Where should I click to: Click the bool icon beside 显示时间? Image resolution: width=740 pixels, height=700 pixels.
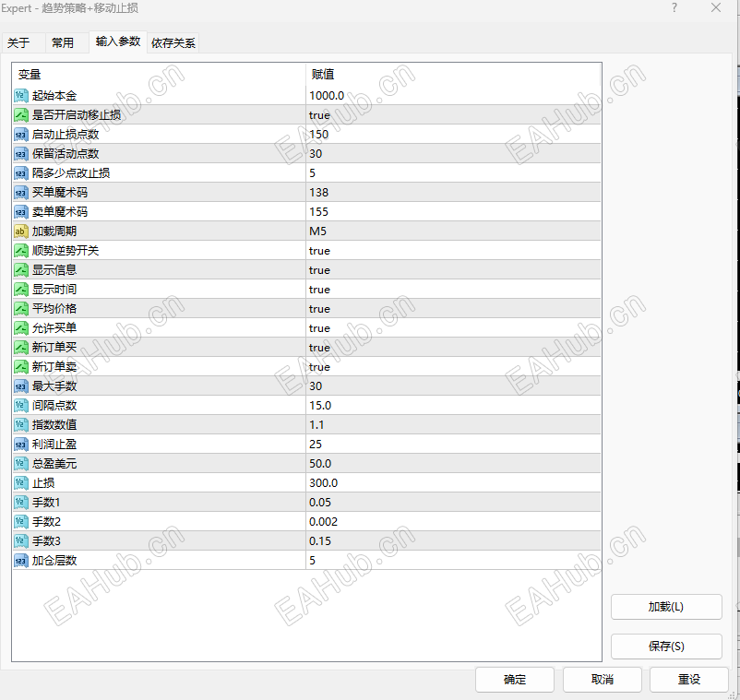click(21, 290)
